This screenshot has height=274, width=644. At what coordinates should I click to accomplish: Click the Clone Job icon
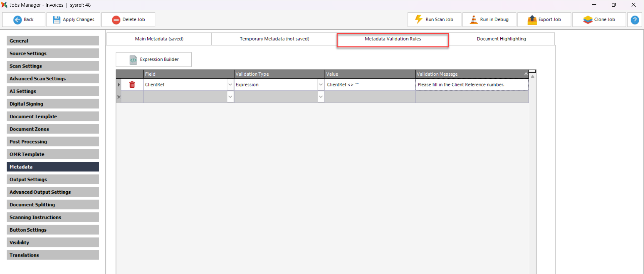(x=588, y=20)
